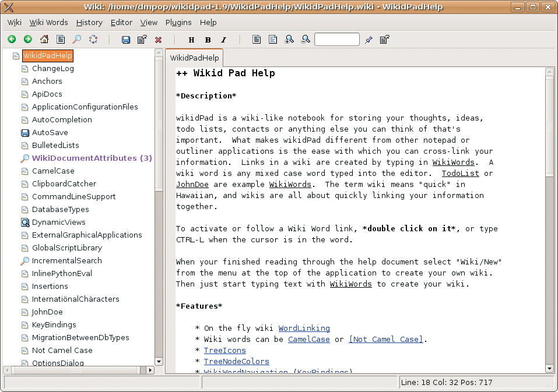This screenshot has height=392, width=558.
Task: Select the WikidPadHelp editor tab
Action: [x=194, y=58]
